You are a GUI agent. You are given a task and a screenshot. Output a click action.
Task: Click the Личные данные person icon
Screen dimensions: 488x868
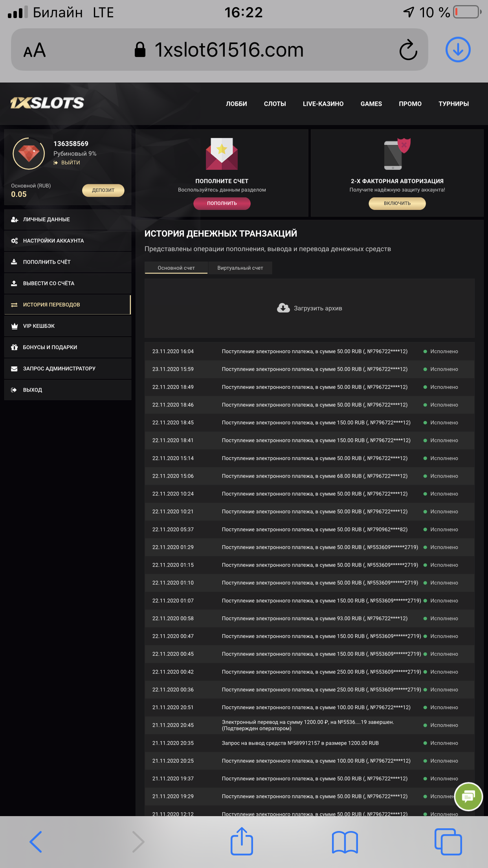[15, 219]
